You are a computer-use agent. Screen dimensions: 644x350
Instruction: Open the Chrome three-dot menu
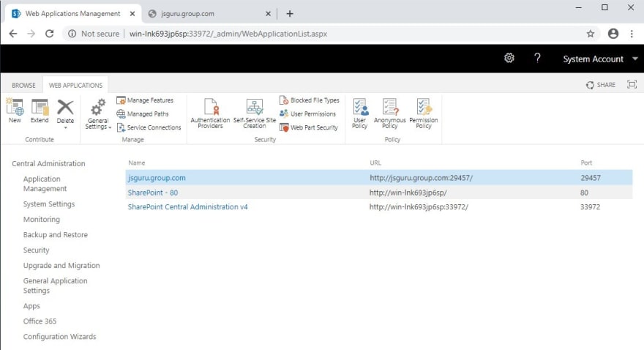632,34
